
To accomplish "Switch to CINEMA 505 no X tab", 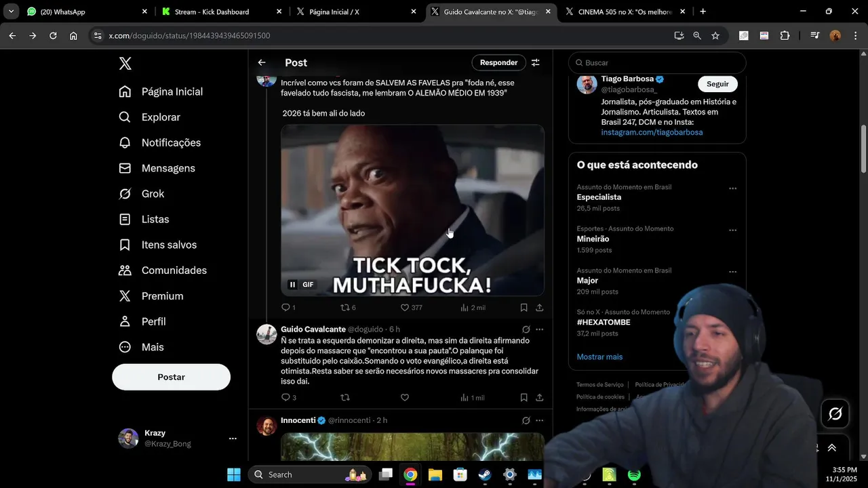I will click(625, 12).
